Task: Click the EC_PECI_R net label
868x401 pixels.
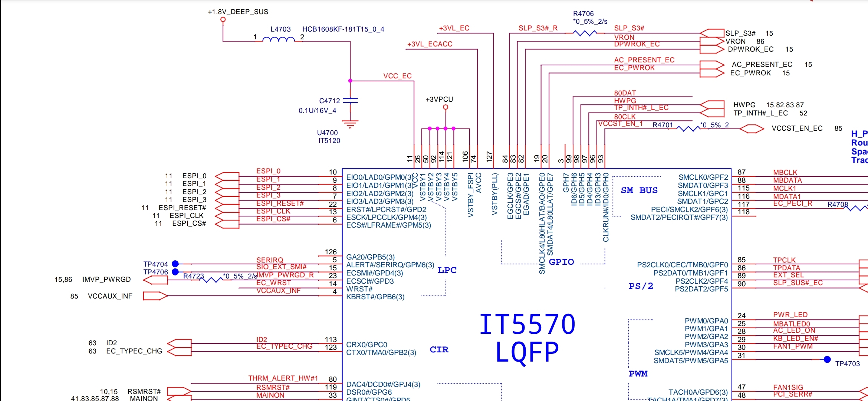Action: pyautogui.click(x=793, y=203)
